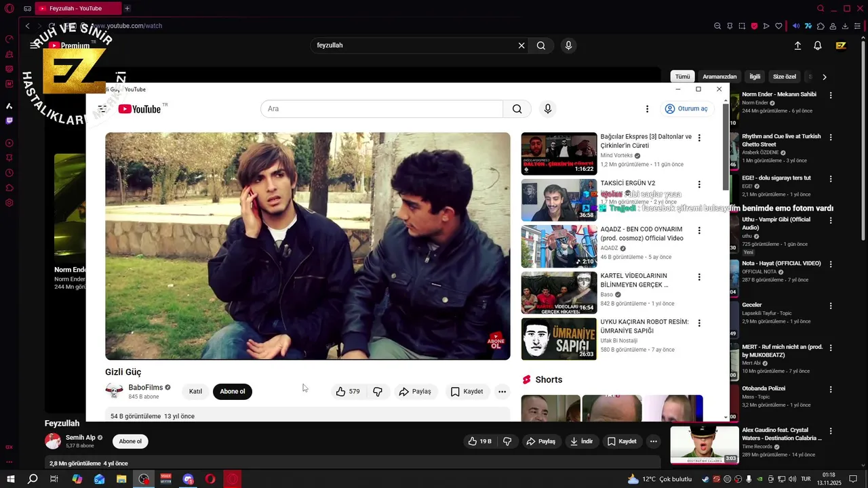Open options for Bağcılar Ekspres [3] video
The width and height of the screenshot is (868, 488).
click(699, 138)
